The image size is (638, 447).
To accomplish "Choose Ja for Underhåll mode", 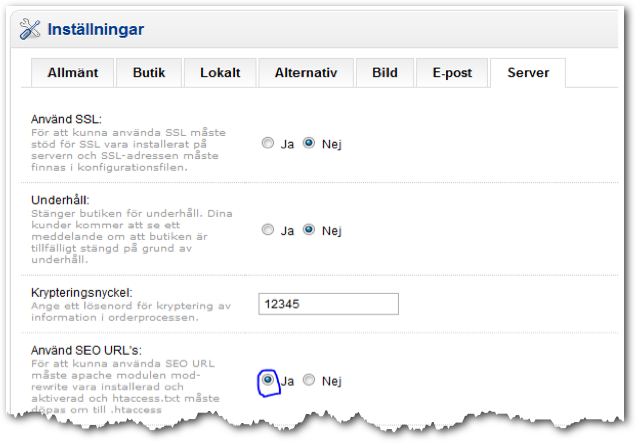I will [x=268, y=230].
